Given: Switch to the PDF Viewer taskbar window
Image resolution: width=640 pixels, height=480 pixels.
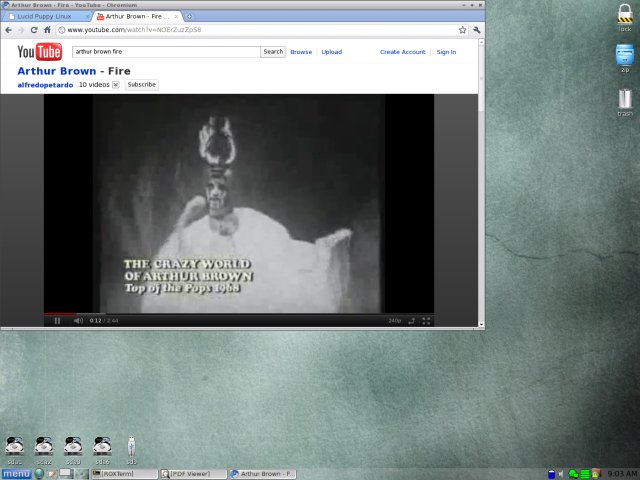Looking at the screenshot, I should coord(193,474).
